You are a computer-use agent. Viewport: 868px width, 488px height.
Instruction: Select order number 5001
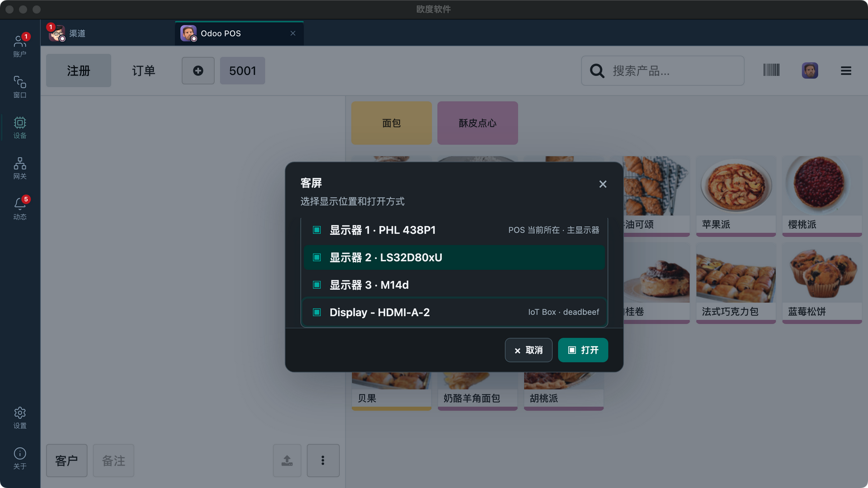242,70
